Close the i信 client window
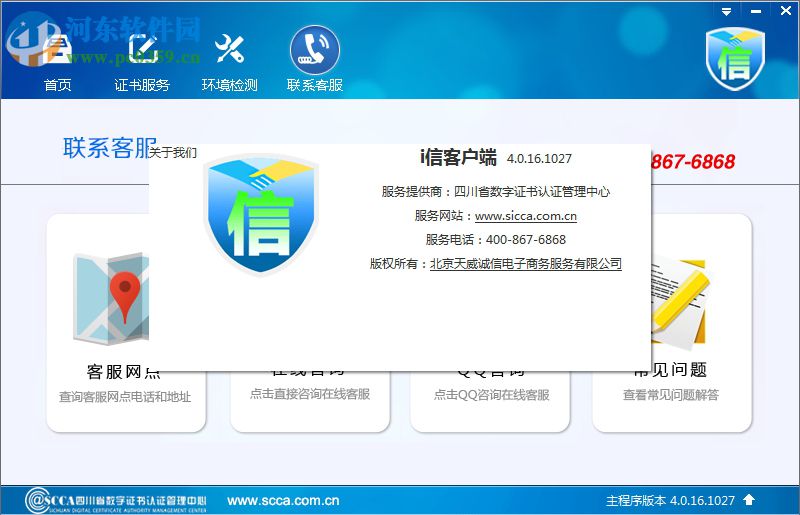Viewport: 800px width, 515px height. 786,11
